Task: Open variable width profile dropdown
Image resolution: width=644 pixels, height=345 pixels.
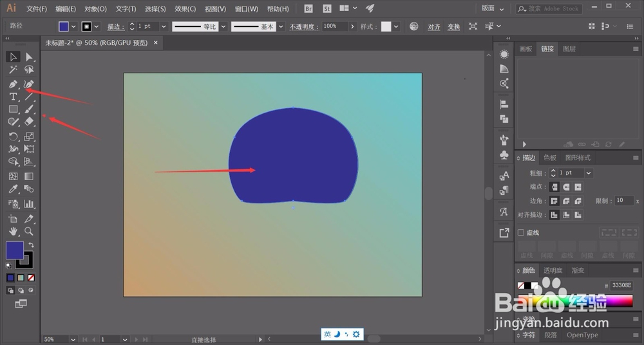Action: (x=223, y=26)
